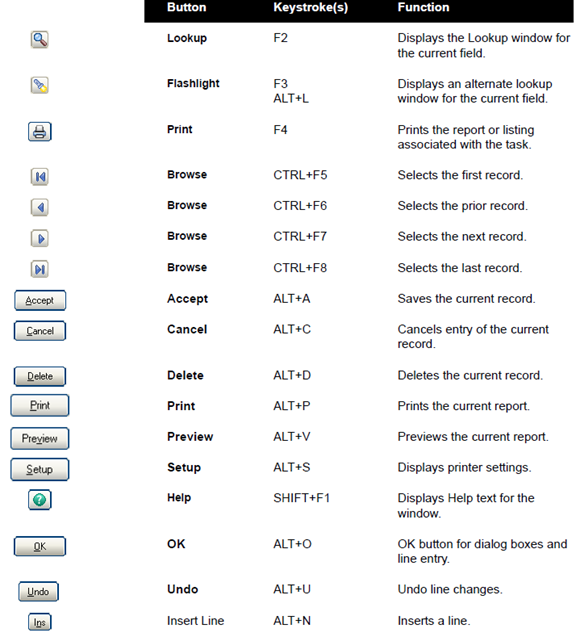
Task: Click the 'ALT+C' keystroke cell
Action: [292, 329]
